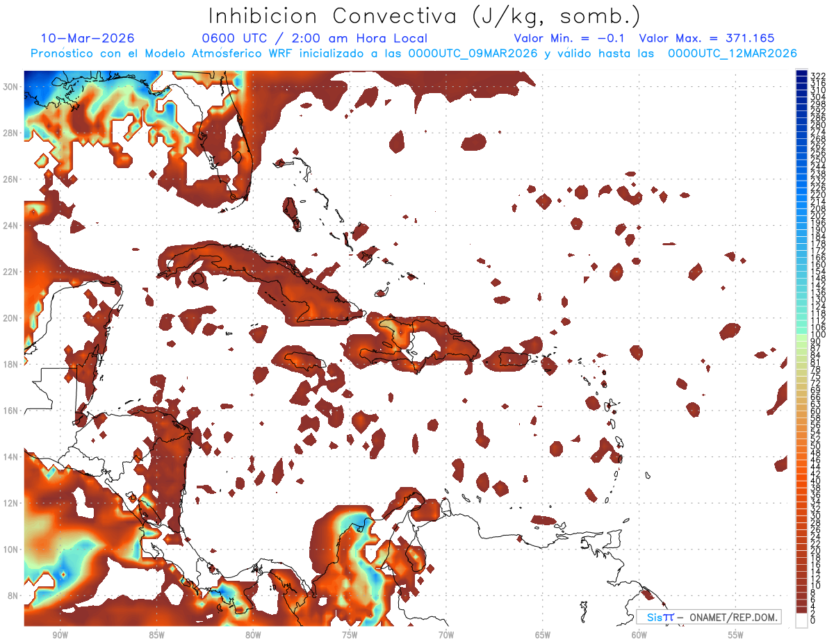This screenshot has height=644, width=834.
Task: Click the date '10-Mar-2026'
Action: [88, 38]
